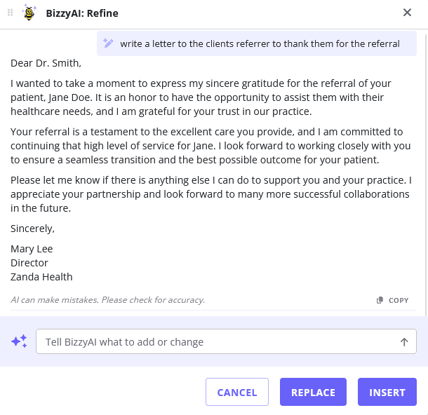Click the drag handle dots icon
This screenshot has width=428, height=415.
[10, 13]
